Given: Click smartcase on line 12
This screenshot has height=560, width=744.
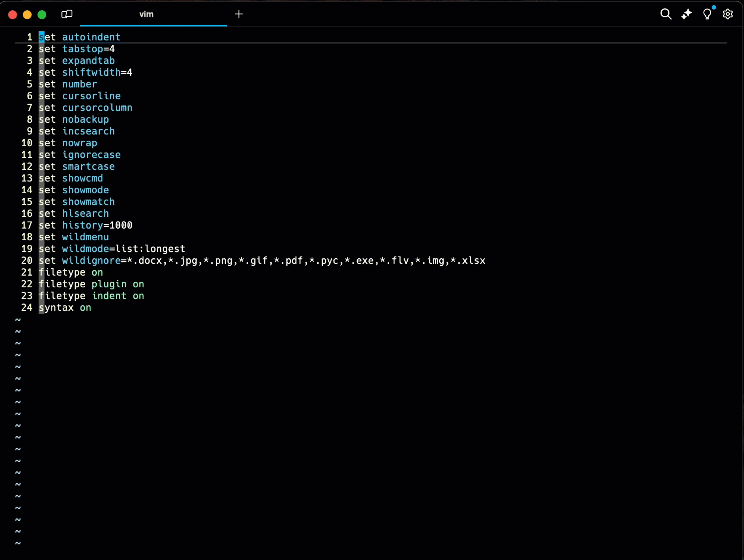Looking at the screenshot, I should [x=88, y=166].
